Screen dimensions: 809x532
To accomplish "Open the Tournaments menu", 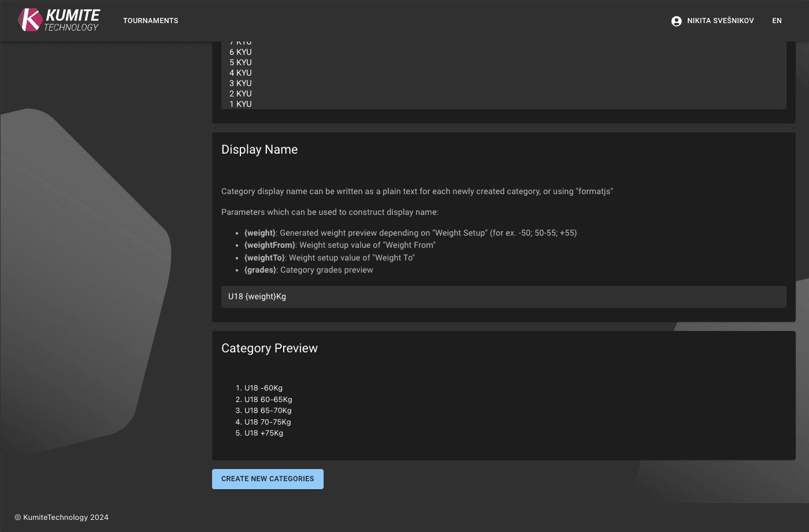I will point(150,21).
